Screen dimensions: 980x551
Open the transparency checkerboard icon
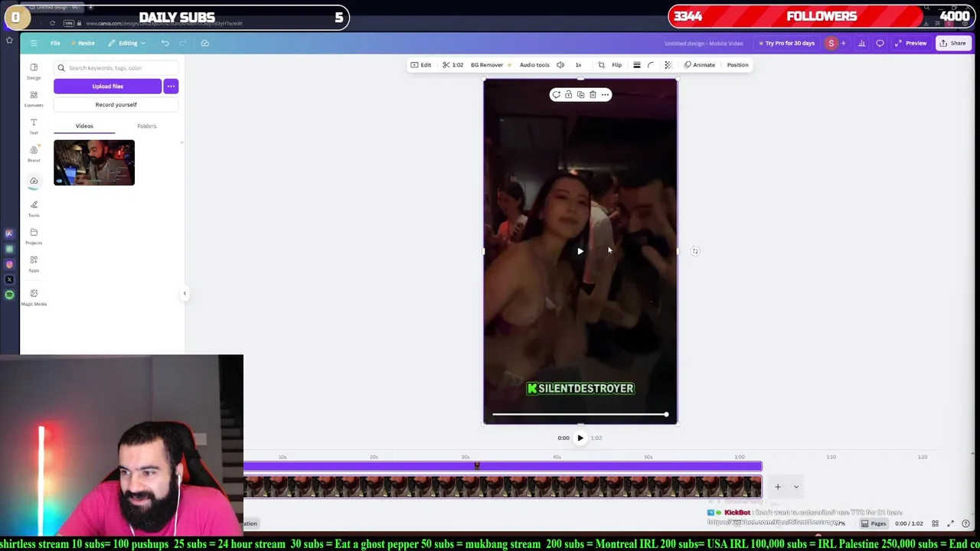(x=668, y=65)
